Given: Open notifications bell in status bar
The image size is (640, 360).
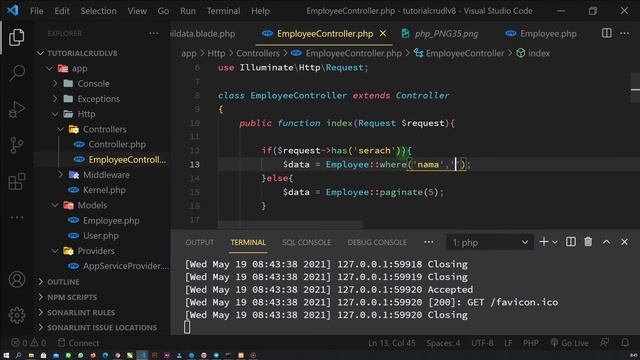Looking at the screenshot, I should pos(625,343).
